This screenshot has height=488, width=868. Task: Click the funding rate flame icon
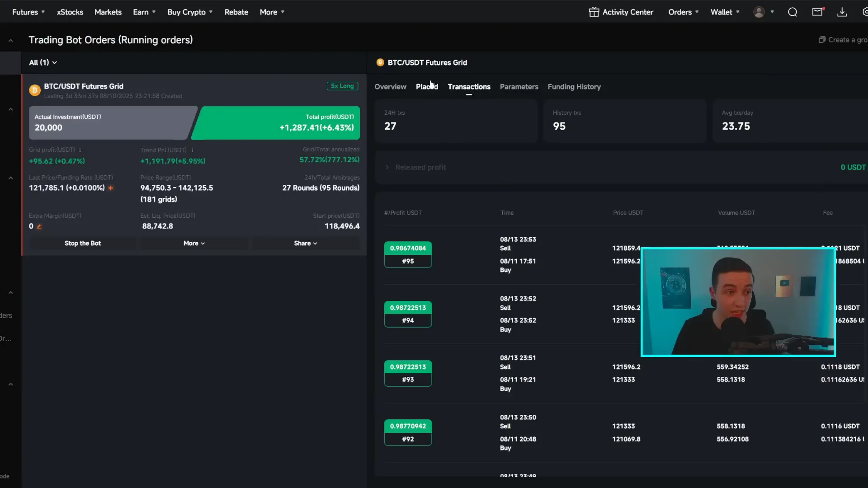click(111, 188)
